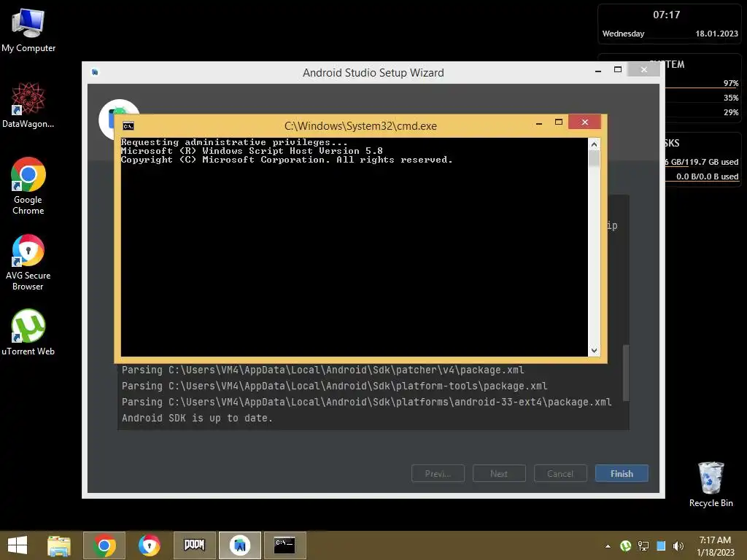The image size is (747, 560).
Task: Click the Next button in Setup Wizard
Action: point(499,474)
